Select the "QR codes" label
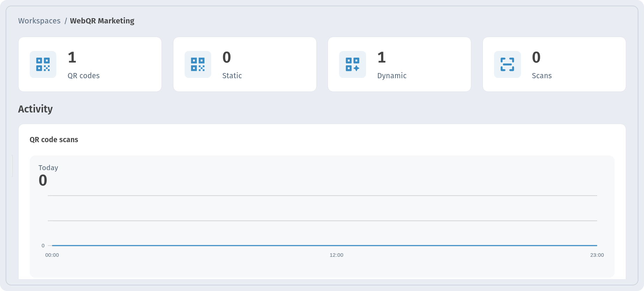The height and width of the screenshot is (291, 644). coord(84,76)
